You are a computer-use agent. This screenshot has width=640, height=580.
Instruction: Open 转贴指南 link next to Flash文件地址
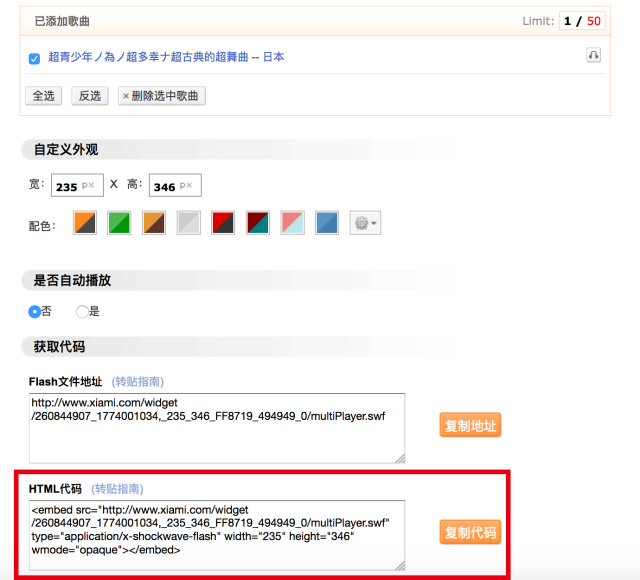pyautogui.click(x=138, y=382)
